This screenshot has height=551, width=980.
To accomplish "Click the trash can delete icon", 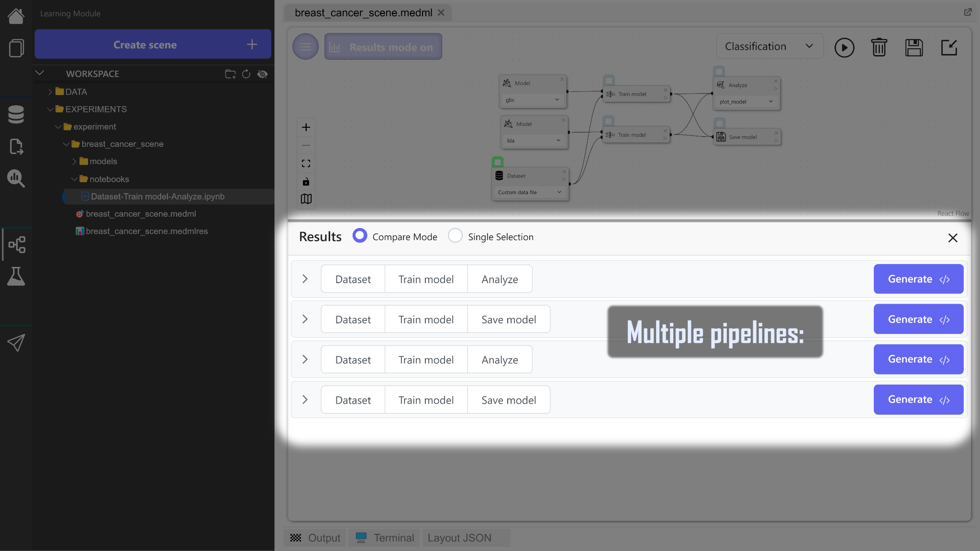I will click(x=879, y=47).
